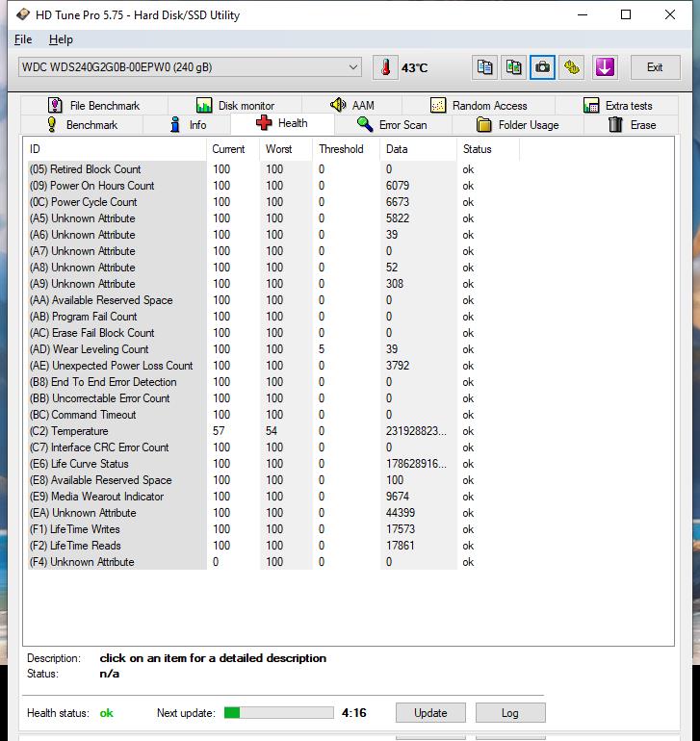Sort by the Worst column header

pos(286,149)
